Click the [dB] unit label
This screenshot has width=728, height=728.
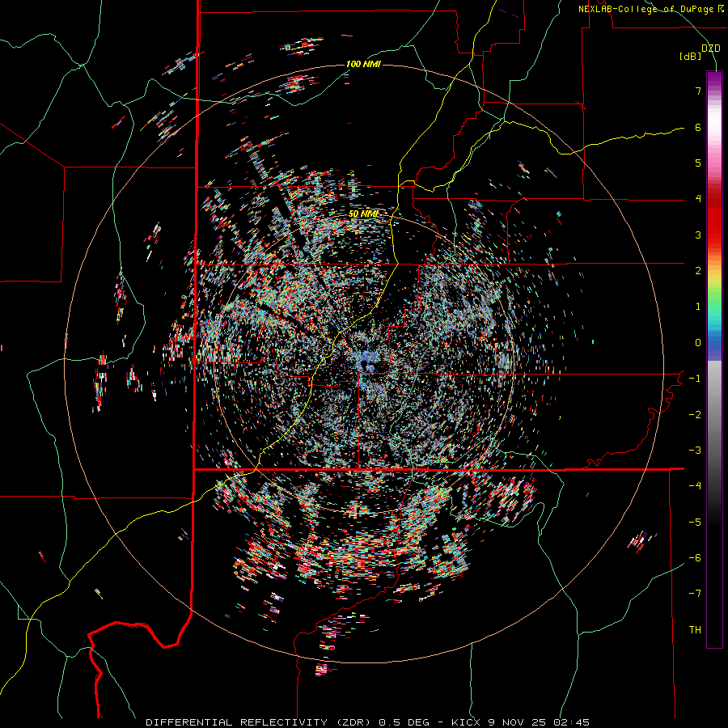pyautogui.click(x=690, y=57)
